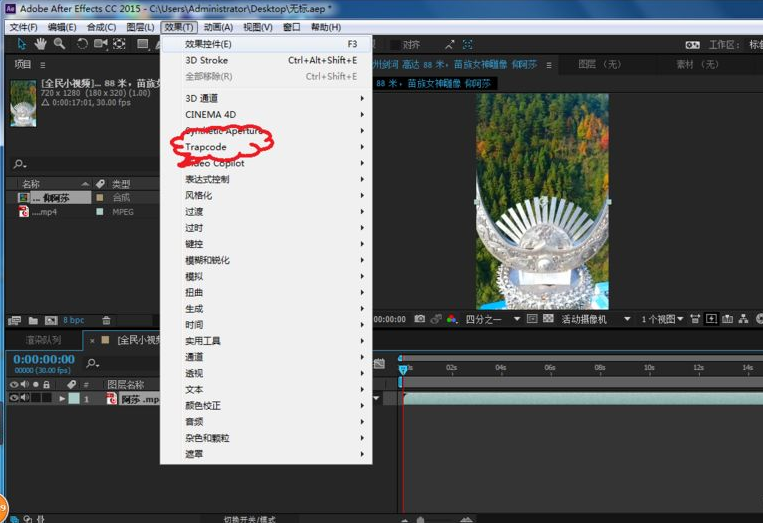
Task: Open the 动画(A) menu
Action: coord(218,27)
